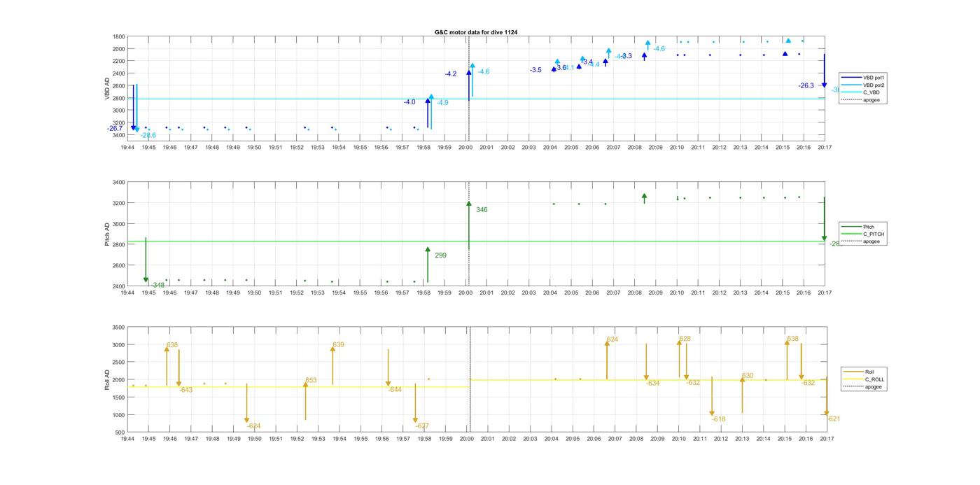Click the '-621' label in the Roll plot
The width and height of the screenshot is (980, 485).
[833, 419]
